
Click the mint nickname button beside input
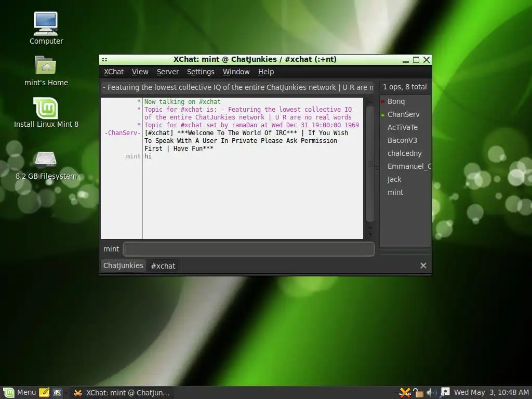pyautogui.click(x=111, y=249)
